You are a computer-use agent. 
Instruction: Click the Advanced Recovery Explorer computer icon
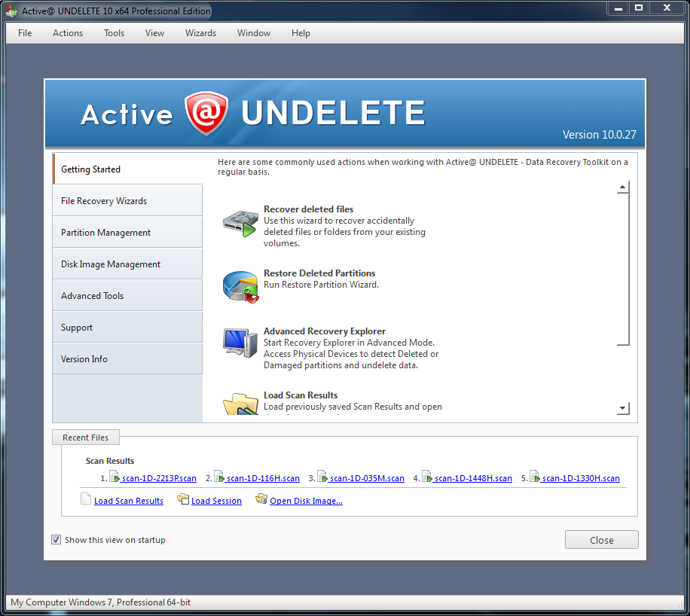pos(240,343)
